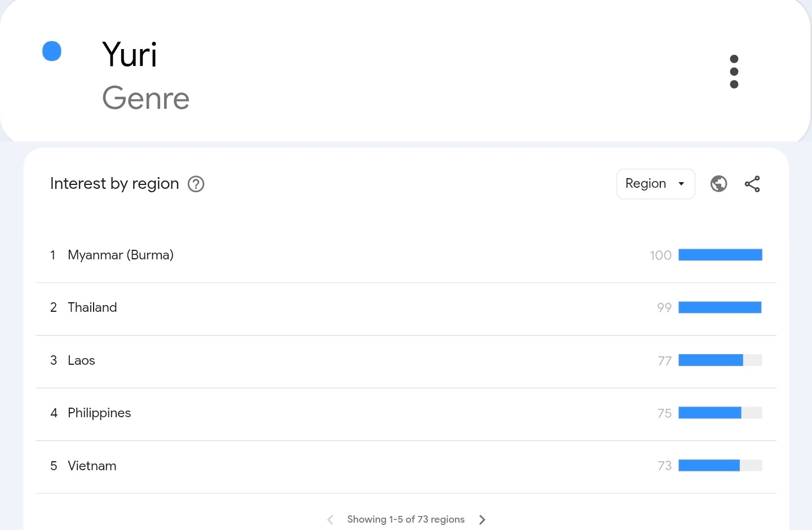
Task: Select the Vietnam region row
Action: [x=406, y=466]
